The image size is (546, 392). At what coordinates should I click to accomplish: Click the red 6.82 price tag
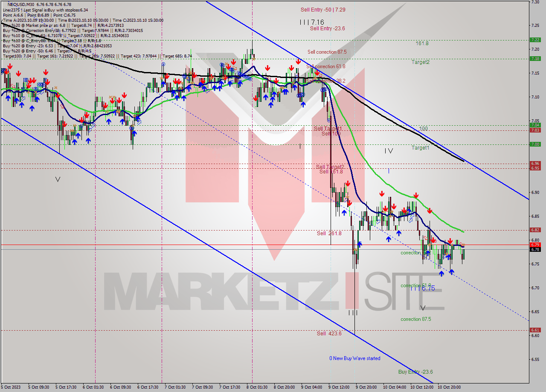point(535,230)
